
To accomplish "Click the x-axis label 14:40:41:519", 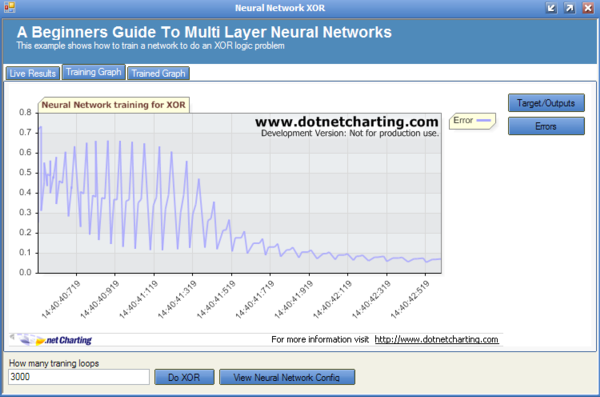I will point(216,299).
